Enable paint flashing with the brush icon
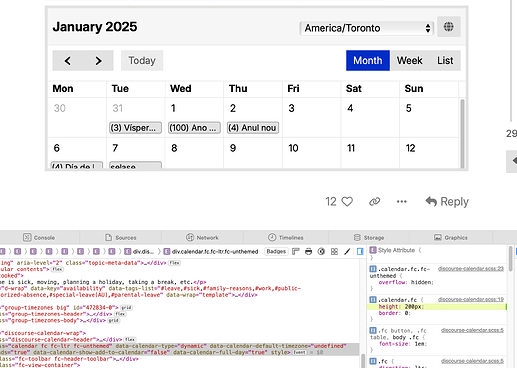Screen dimensions: 517x368 (347, 251)
